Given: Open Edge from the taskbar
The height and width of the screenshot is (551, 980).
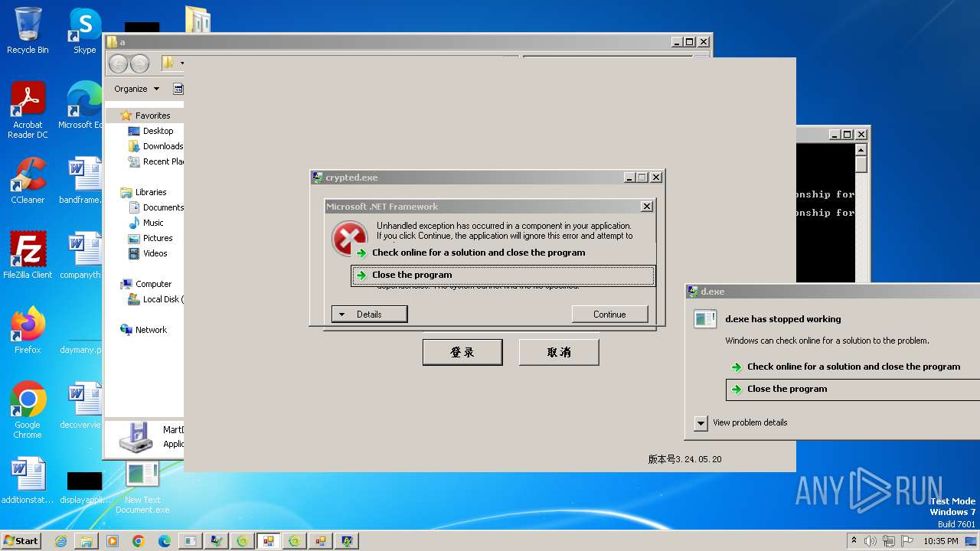Looking at the screenshot, I should click(165, 541).
